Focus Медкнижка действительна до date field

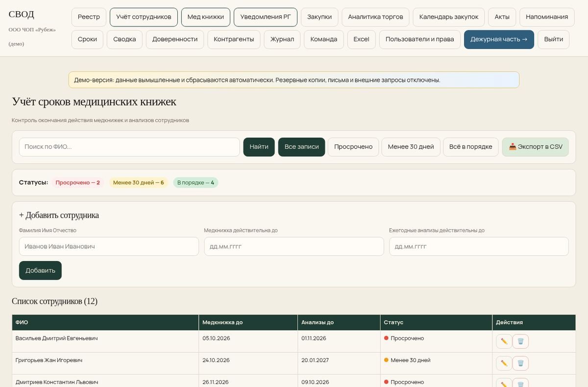coord(294,246)
